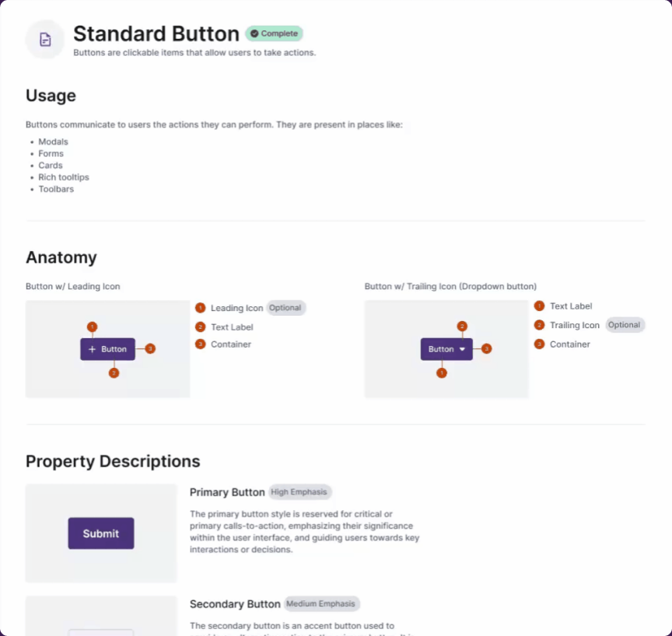The width and height of the screenshot is (672, 636).
Task: Click the Primary Button heading
Action: 227,492
